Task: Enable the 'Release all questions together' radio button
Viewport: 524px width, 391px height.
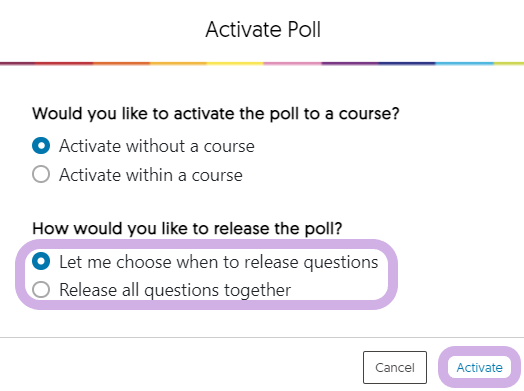Action: pos(41,289)
